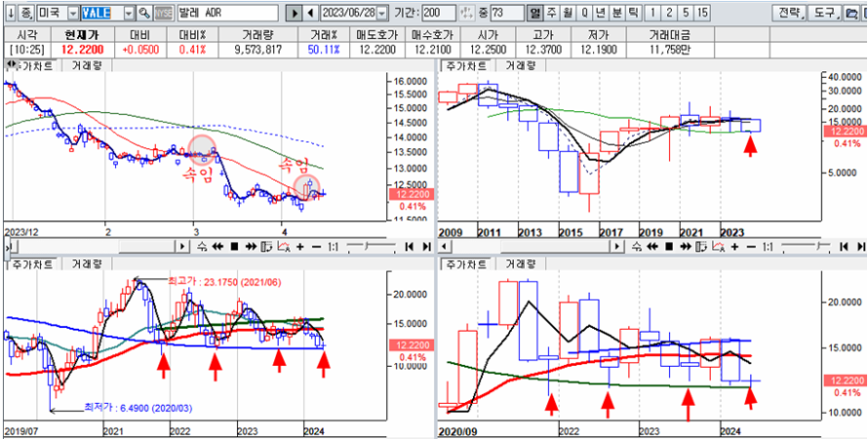The image size is (868, 439).
Task: Click 수 icon on left chart control bar
Action: click(x=202, y=247)
